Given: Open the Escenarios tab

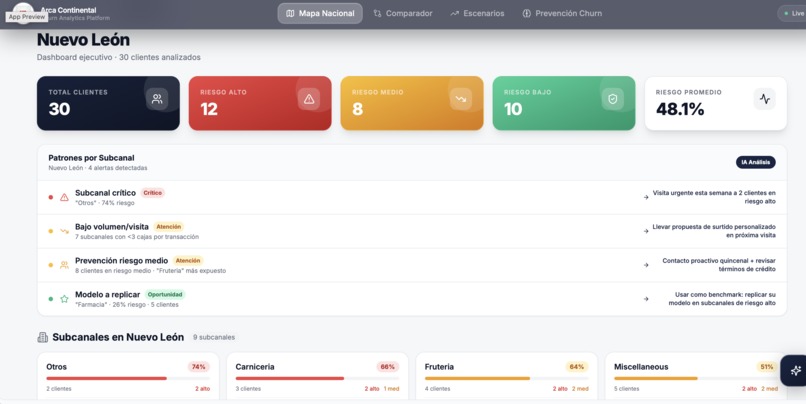Looking at the screenshot, I should click(477, 13).
